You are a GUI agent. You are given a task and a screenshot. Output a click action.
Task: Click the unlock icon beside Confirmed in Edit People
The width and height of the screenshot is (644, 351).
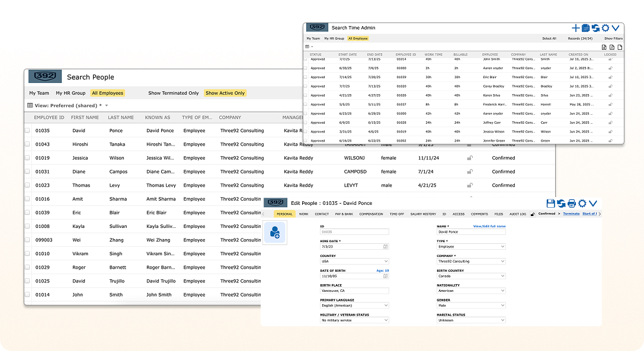pyautogui.click(x=533, y=214)
